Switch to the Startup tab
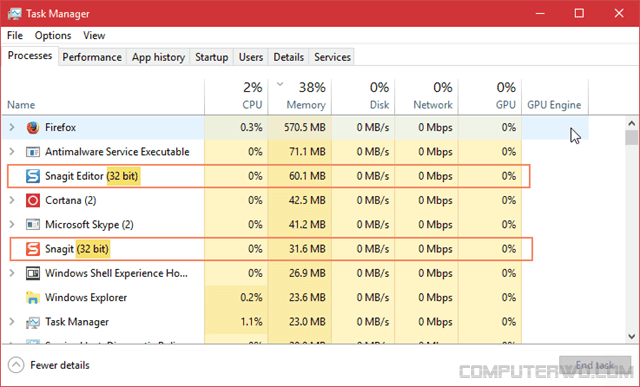This screenshot has width=640, height=387. 211,57
